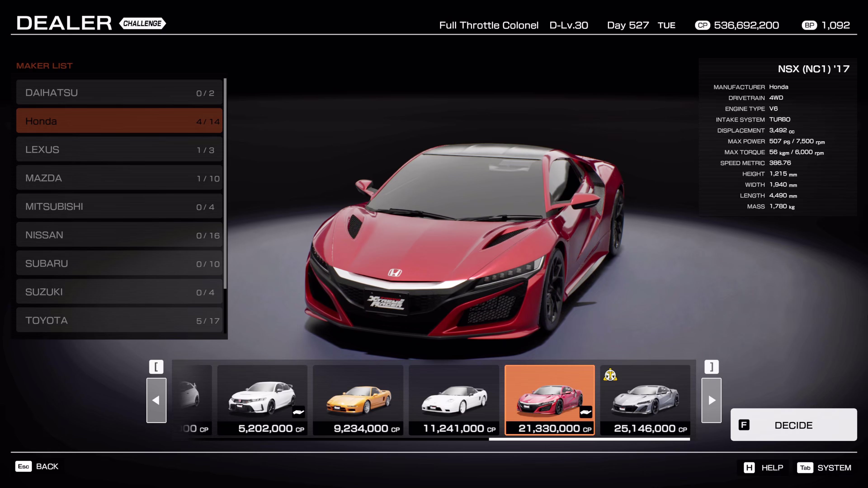Select TOYOTA from the maker list
Screen dimensions: 868x488
119,320
